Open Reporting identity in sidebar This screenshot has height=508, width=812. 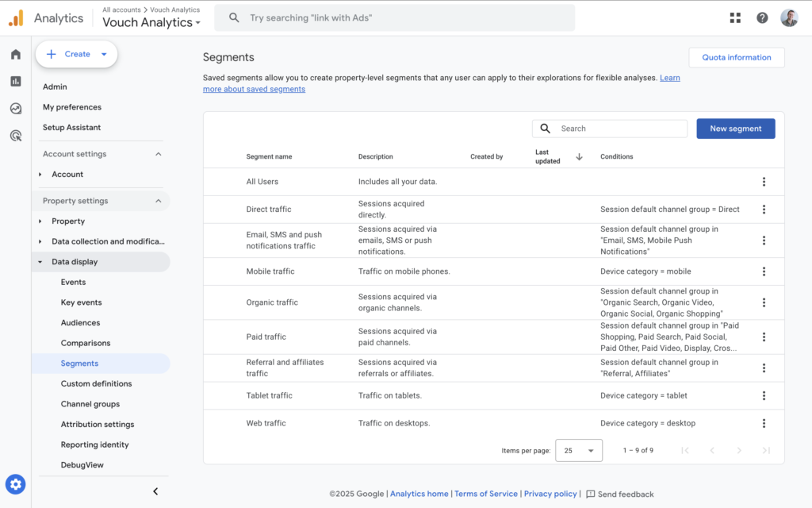(x=95, y=444)
